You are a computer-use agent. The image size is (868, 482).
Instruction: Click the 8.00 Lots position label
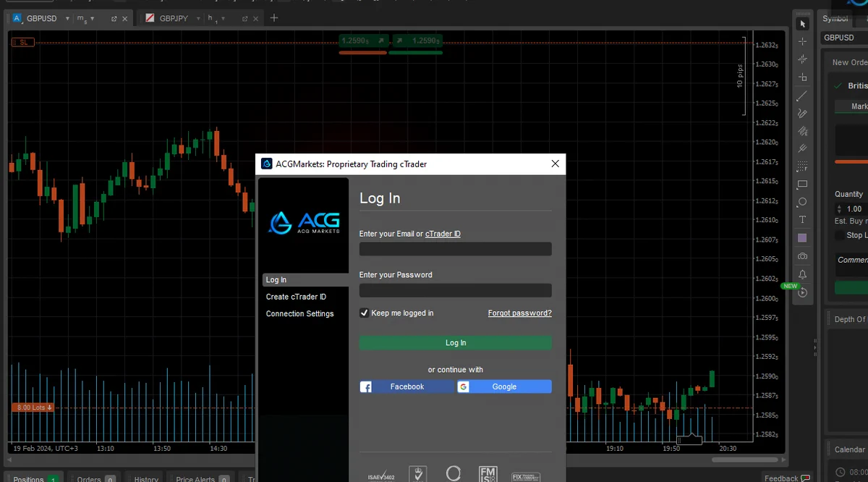pos(33,407)
